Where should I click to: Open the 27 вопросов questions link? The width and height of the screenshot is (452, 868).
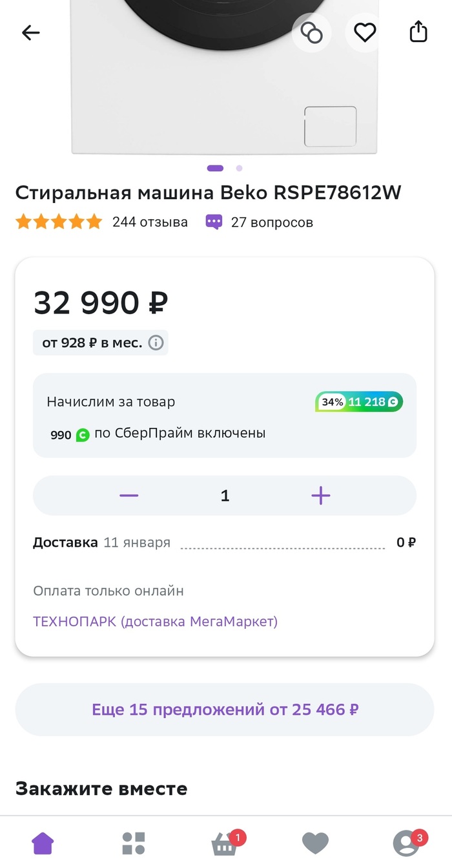272,222
